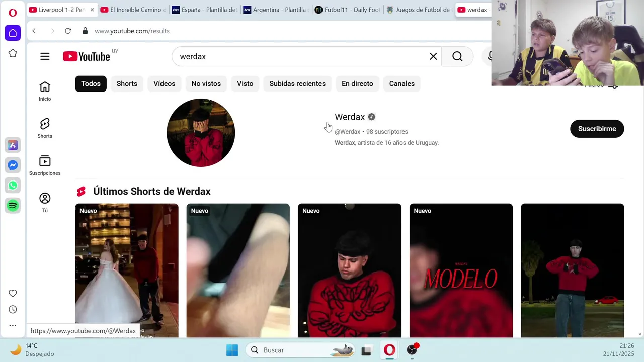Click the Últimos Shorts de Werdax heading

(152, 191)
